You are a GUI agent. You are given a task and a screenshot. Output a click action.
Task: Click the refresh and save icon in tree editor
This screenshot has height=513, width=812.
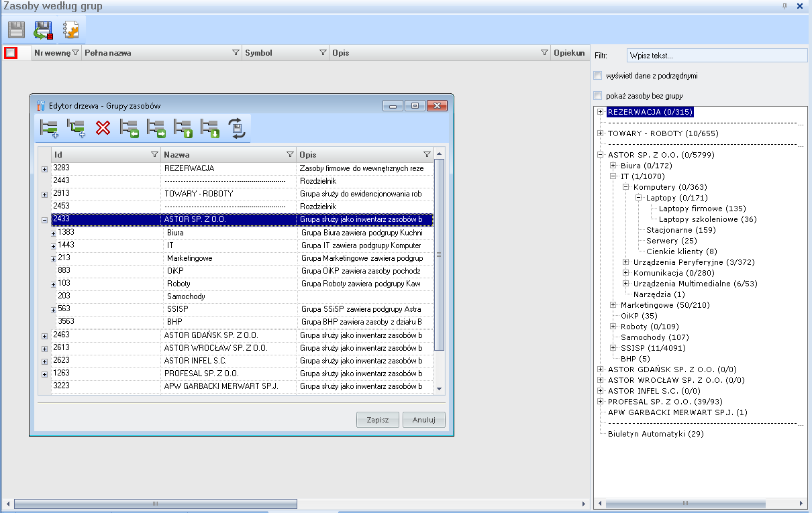[238, 127]
